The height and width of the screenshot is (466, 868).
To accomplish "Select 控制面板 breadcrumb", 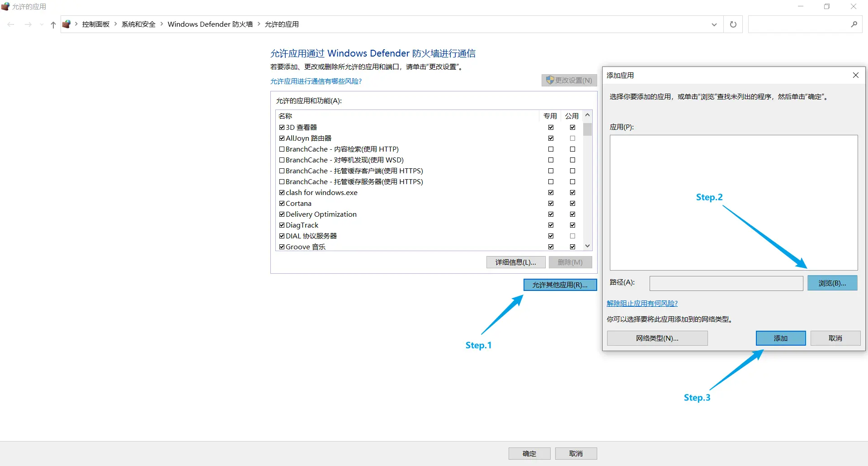I will click(96, 24).
